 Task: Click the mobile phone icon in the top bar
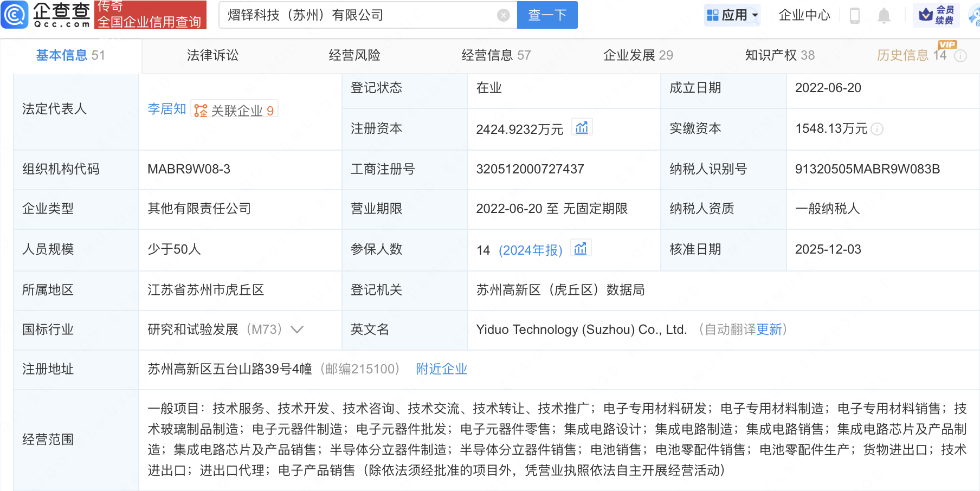[x=855, y=15]
